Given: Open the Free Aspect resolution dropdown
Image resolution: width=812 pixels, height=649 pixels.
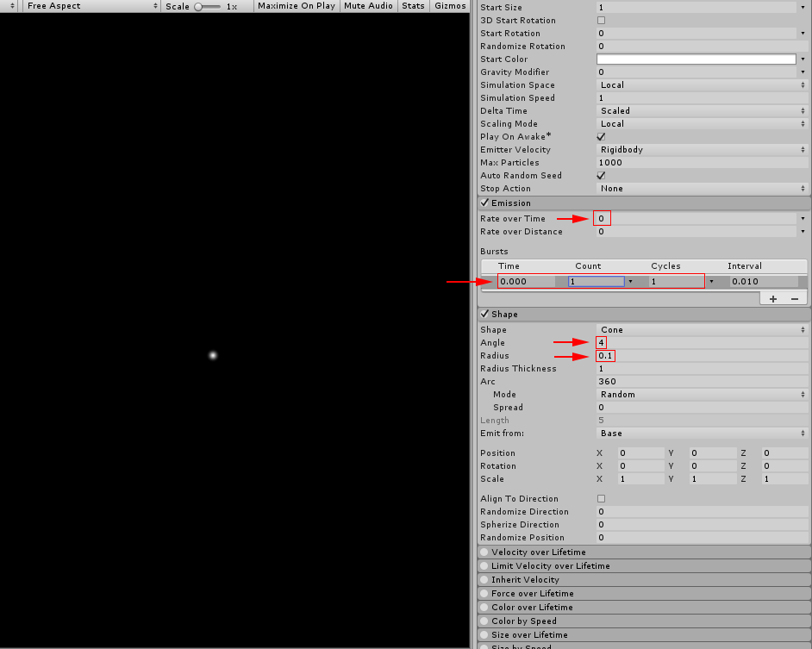Looking at the screenshot, I should tap(91, 6).
